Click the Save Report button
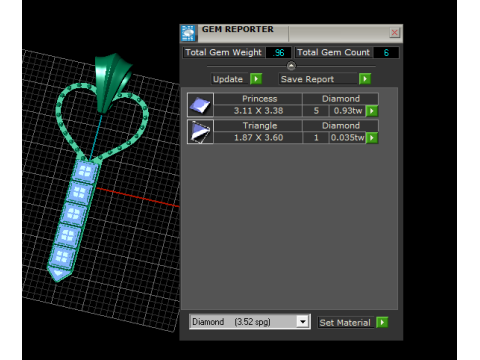The width and height of the screenshot is (480, 360). [x=318, y=79]
